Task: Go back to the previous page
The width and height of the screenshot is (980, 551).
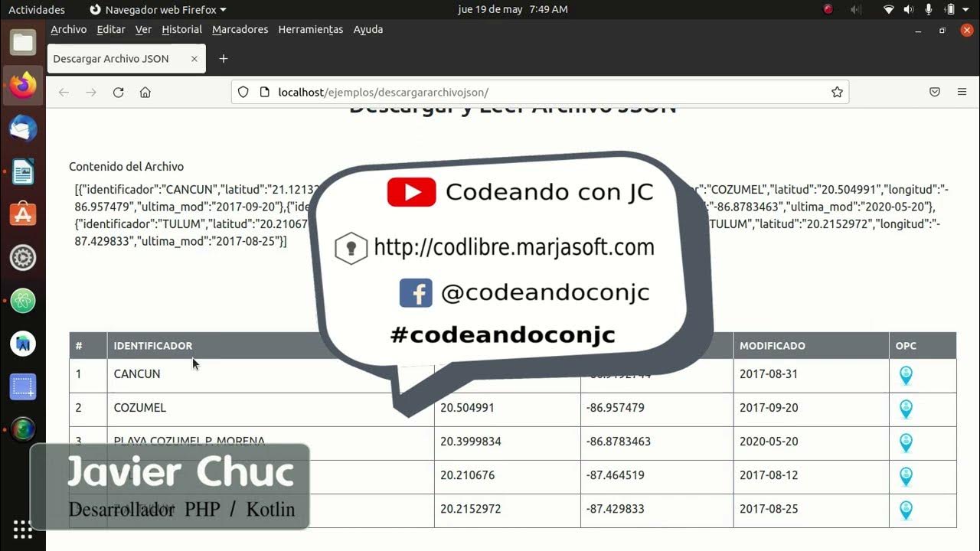Action: 64,93
